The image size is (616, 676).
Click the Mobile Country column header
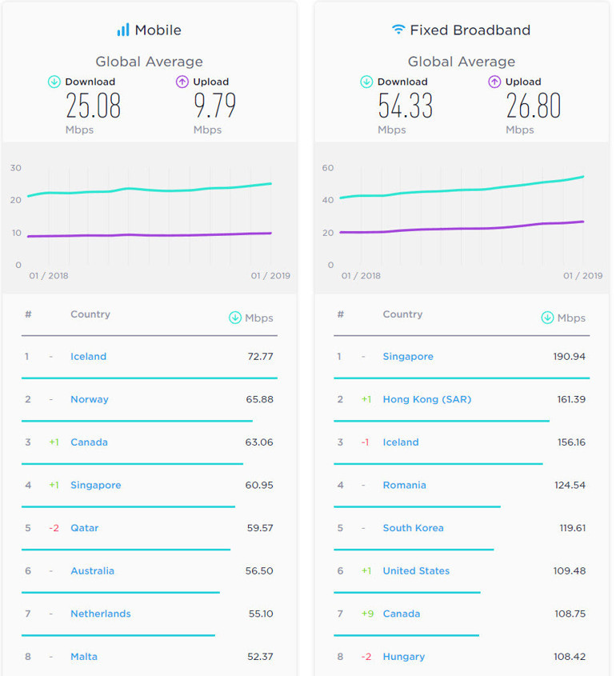click(x=90, y=314)
